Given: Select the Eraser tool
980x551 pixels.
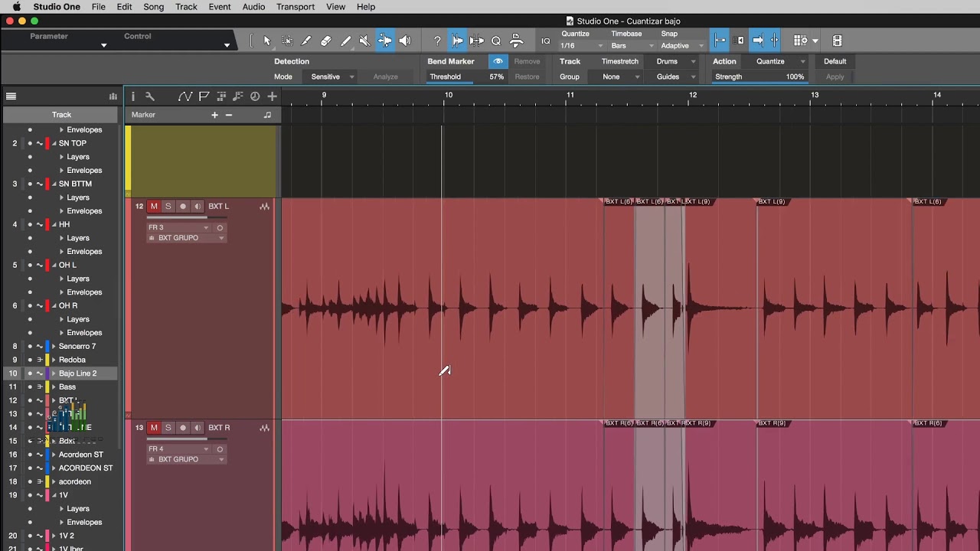Looking at the screenshot, I should (x=326, y=41).
